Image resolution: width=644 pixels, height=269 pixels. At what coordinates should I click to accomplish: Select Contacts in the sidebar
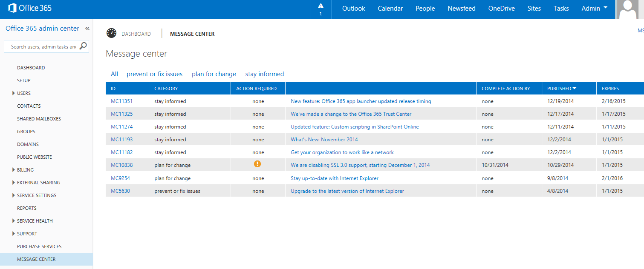[29, 106]
